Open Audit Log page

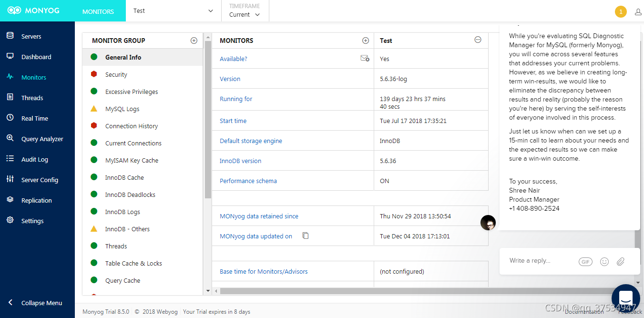35,159
